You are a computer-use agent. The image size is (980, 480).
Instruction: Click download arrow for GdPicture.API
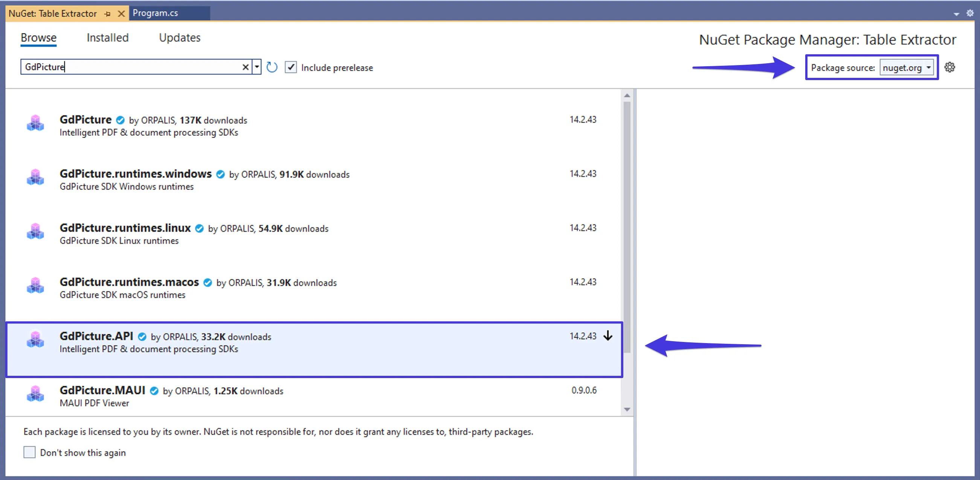pos(608,336)
